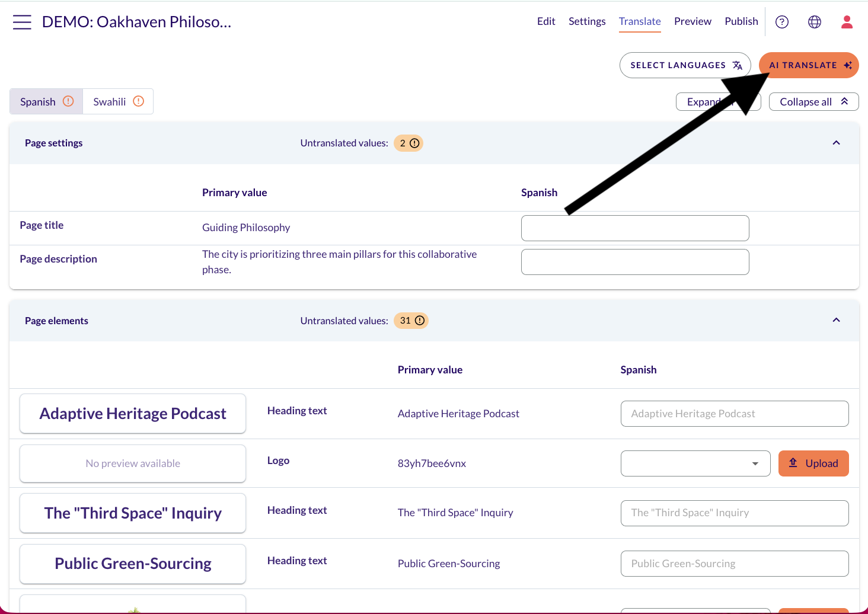Click Adaptive Heritage Podcast translation field
The width and height of the screenshot is (868, 614).
pos(735,414)
